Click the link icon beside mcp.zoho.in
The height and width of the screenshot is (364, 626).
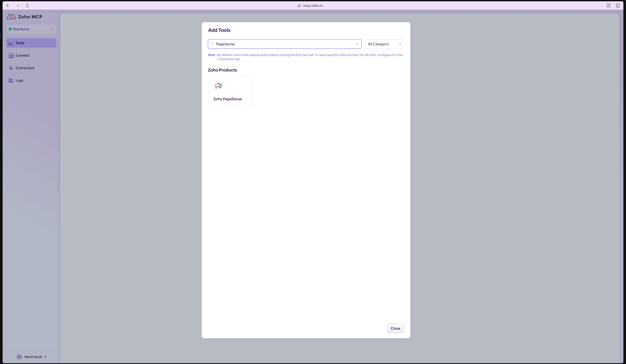pyautogui.click(x=299, y=5)
